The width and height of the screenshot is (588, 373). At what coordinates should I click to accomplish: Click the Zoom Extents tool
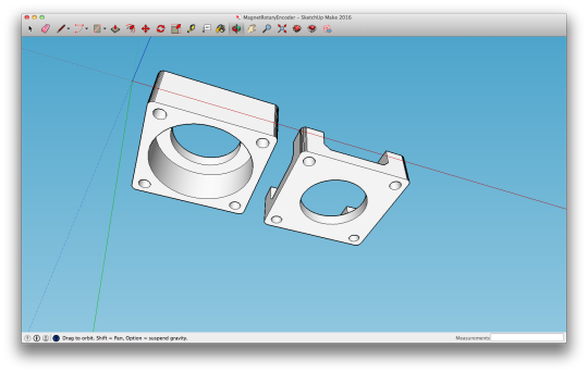point(282,29)
